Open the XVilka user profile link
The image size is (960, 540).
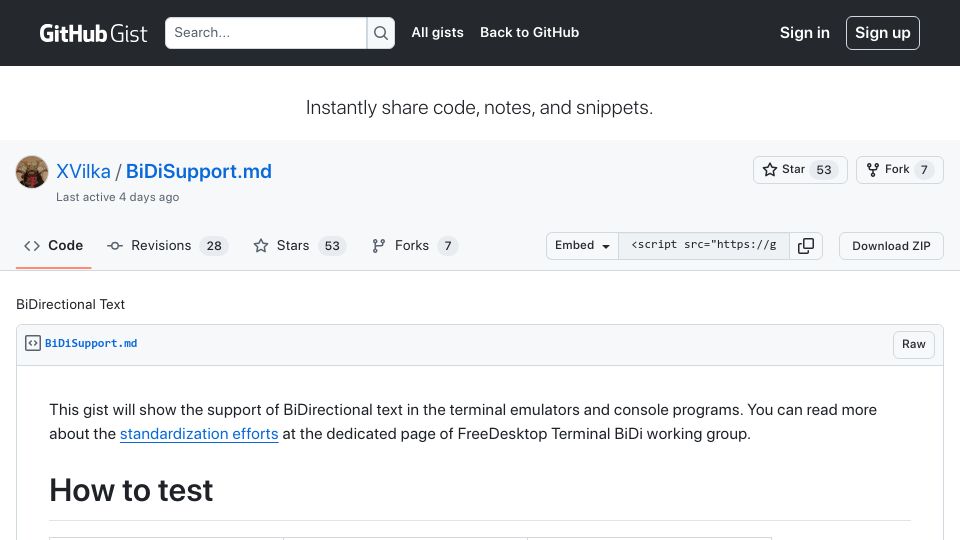(x=83, y=171)
